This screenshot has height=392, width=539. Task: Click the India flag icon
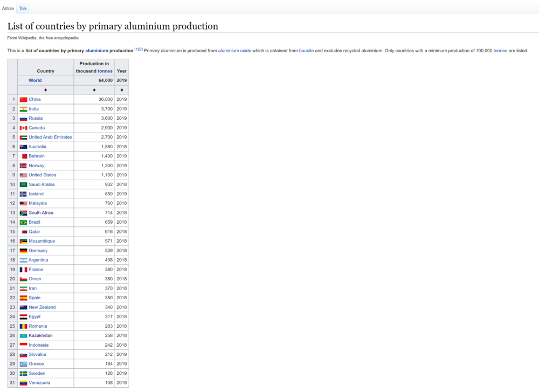coord(24,108)
